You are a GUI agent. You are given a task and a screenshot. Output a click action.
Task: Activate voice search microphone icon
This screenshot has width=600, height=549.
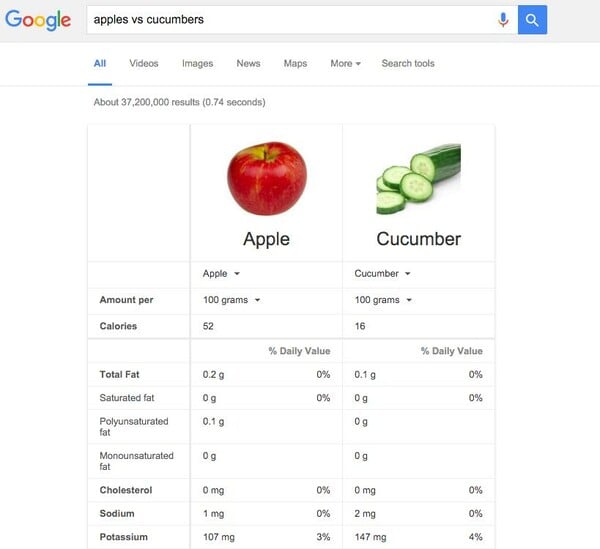[x=503, y=20]
